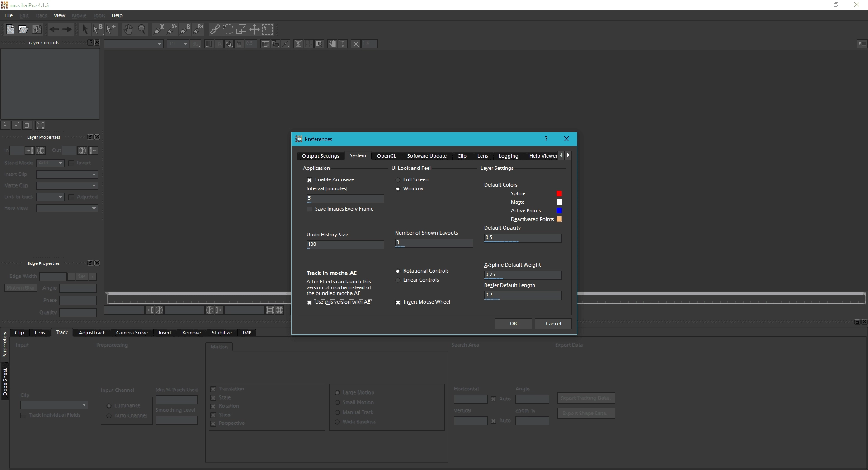Click the Undo History Size field
Image resolution: width=868 pixels, height=470 pixels.
[345, 244]
